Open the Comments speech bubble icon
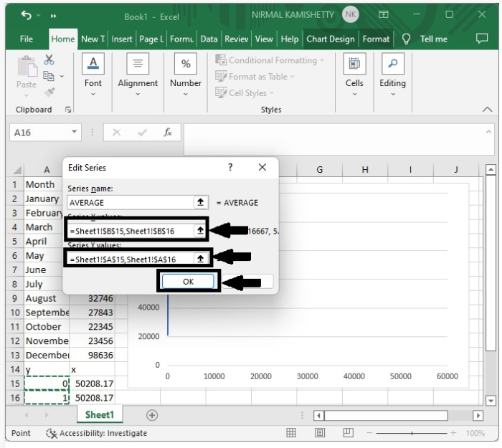 pyautogui.click(x=482, y=39)
